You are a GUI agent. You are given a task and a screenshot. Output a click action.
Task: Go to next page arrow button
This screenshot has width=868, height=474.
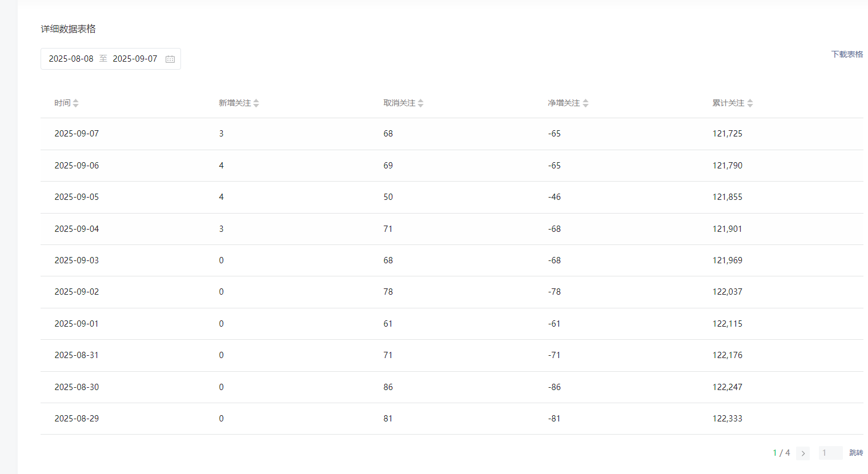coord(803,453)
